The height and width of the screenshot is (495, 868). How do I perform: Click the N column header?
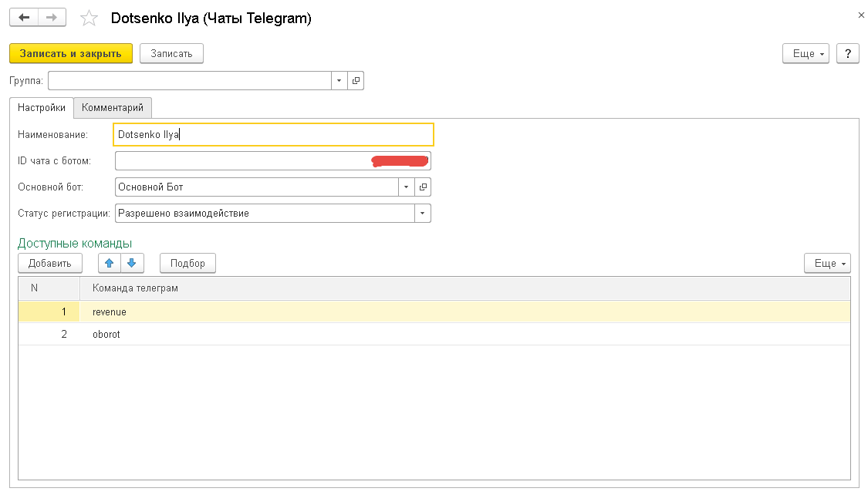(x=49, y=288)
